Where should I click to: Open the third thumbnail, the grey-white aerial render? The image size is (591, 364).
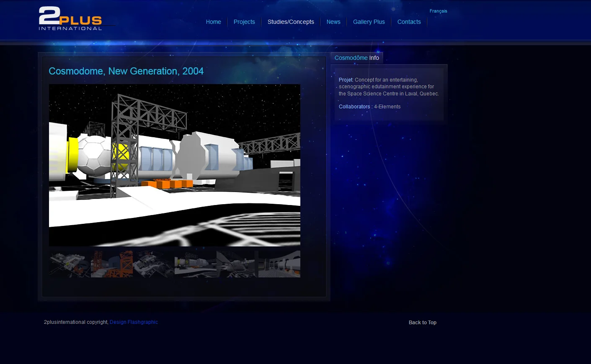[x=154, y=264]
